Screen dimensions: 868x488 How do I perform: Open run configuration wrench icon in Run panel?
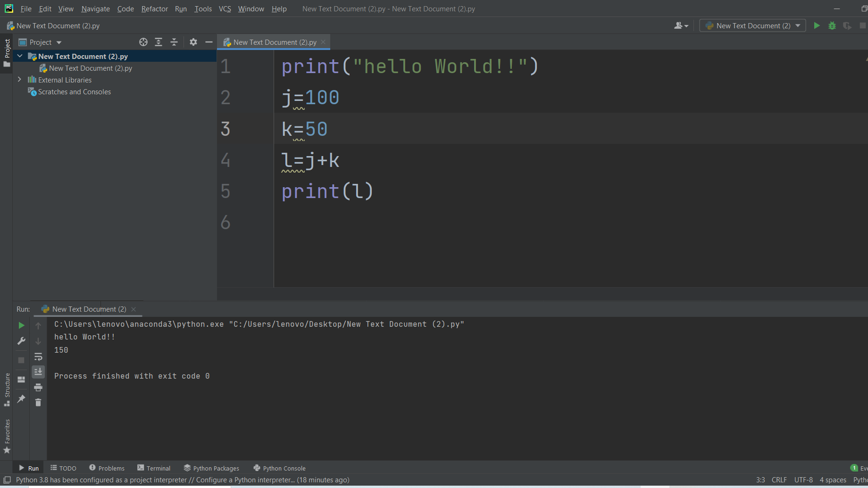coord(21,341)
